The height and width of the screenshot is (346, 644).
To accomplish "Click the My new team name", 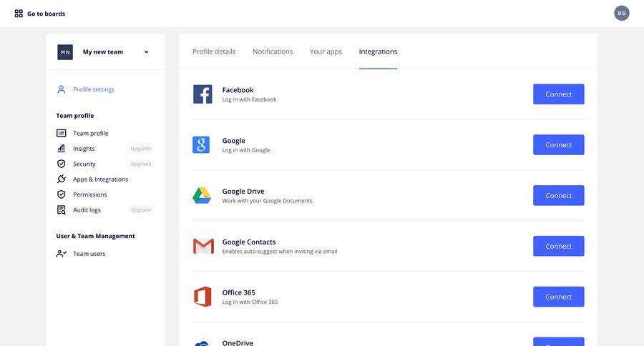I will [102, 51].
